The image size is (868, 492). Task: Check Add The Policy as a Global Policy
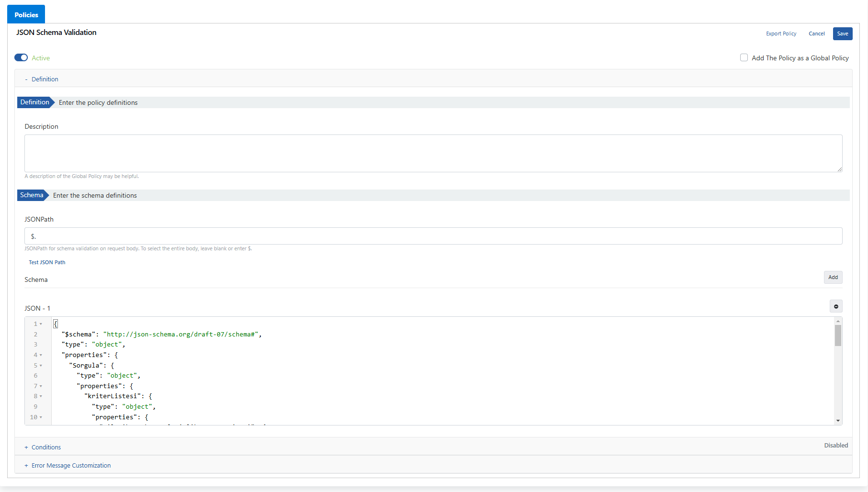[x=744, y=57]
